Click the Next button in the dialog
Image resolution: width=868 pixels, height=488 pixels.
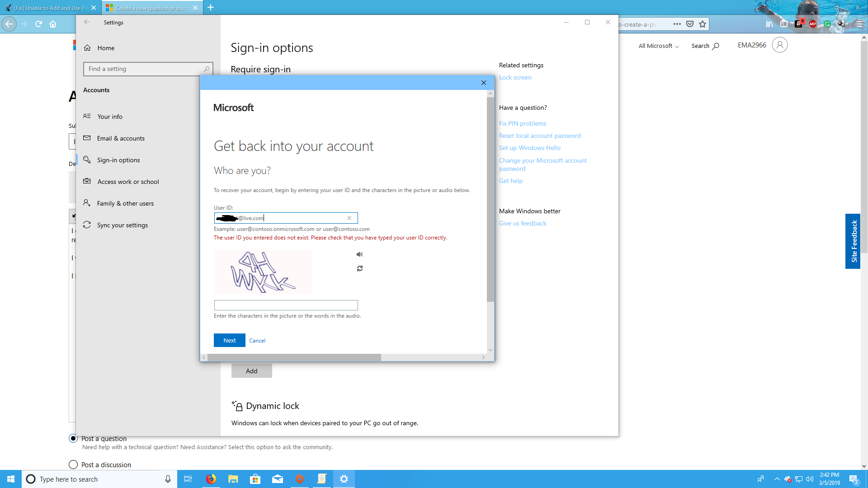click(229, 340)
